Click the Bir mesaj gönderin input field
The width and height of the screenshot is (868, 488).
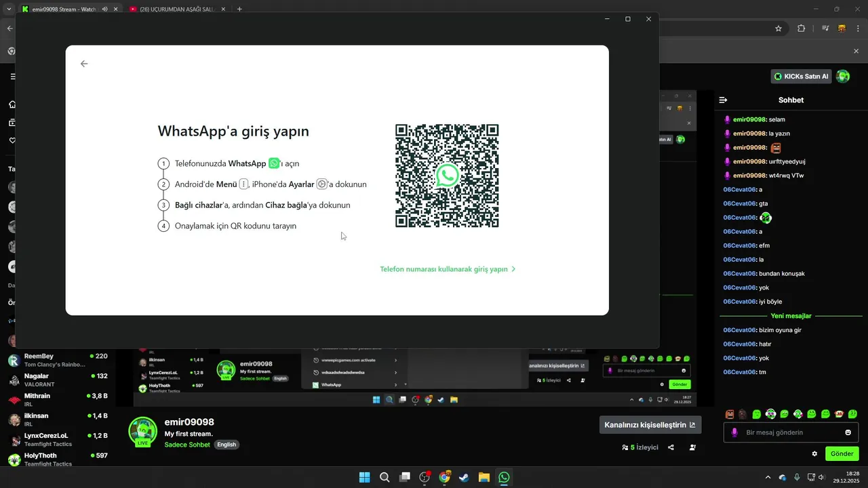tap(791, 432)
